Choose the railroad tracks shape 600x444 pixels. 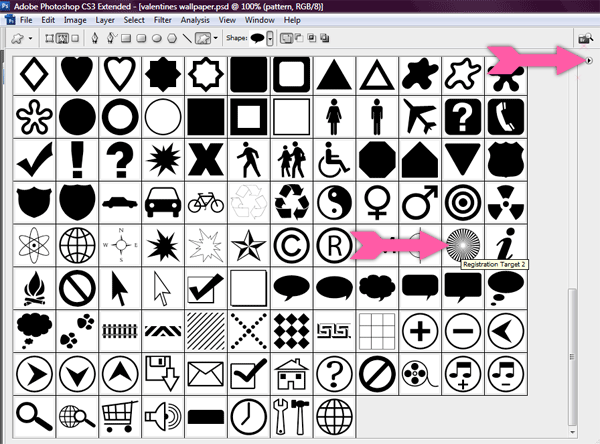pos(120,331)
